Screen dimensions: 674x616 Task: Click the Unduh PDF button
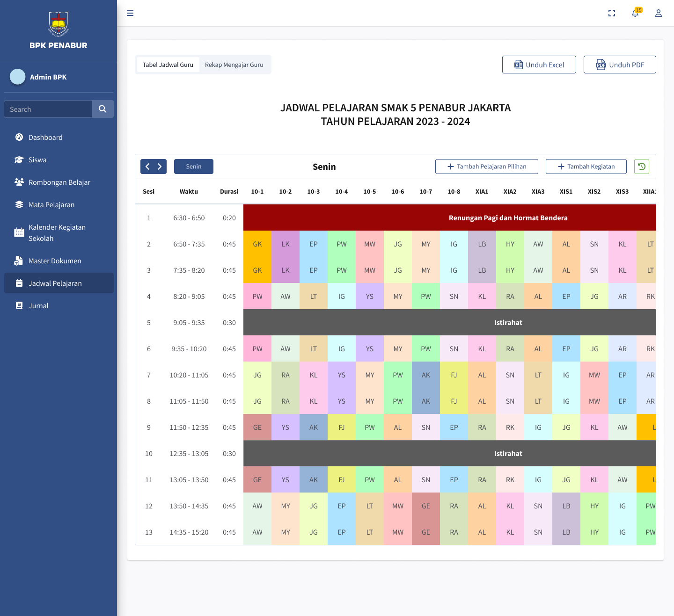coord(620,65)
